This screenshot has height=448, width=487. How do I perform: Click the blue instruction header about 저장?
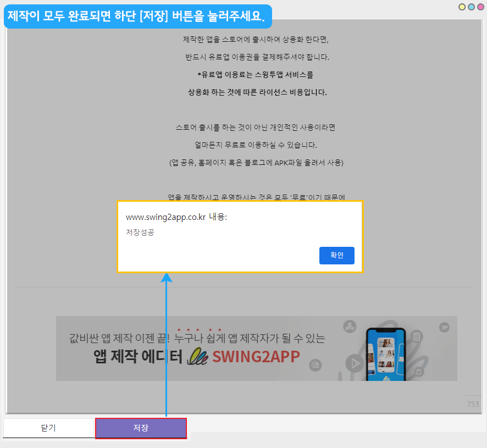pos(137,16)
